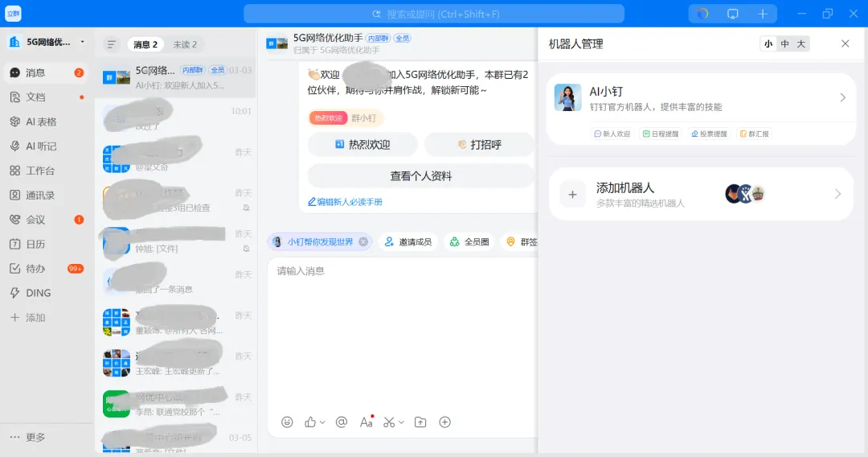868x457 pixels.
Task: Open the emoji picker icon
Action: click(x=287, y=422)
